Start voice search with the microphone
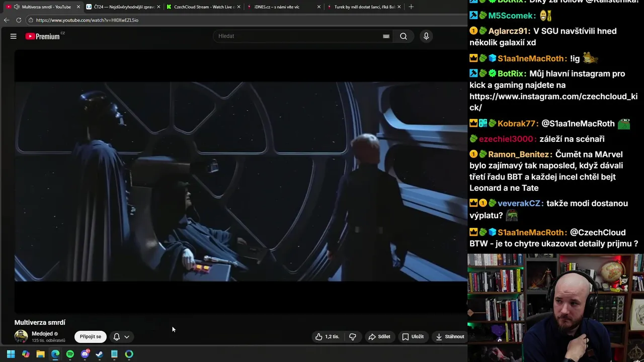644x362 pixels. coord(426,36)
